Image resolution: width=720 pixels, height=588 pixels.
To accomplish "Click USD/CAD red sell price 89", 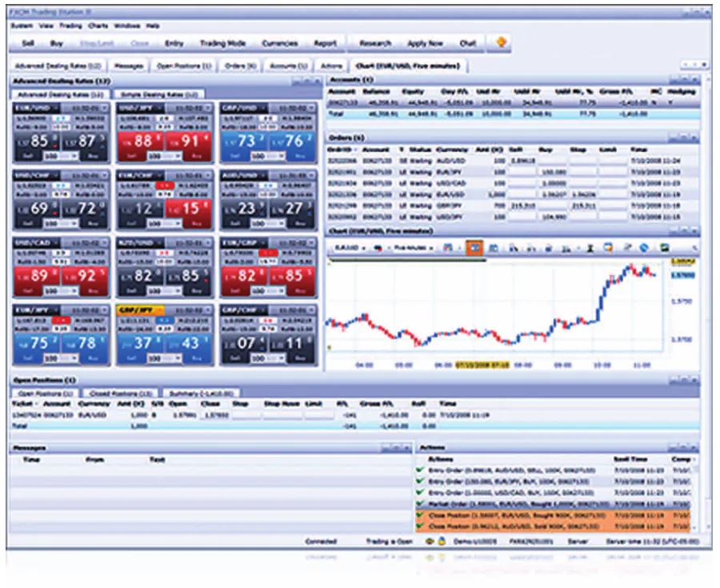I will tap(38, 275).
